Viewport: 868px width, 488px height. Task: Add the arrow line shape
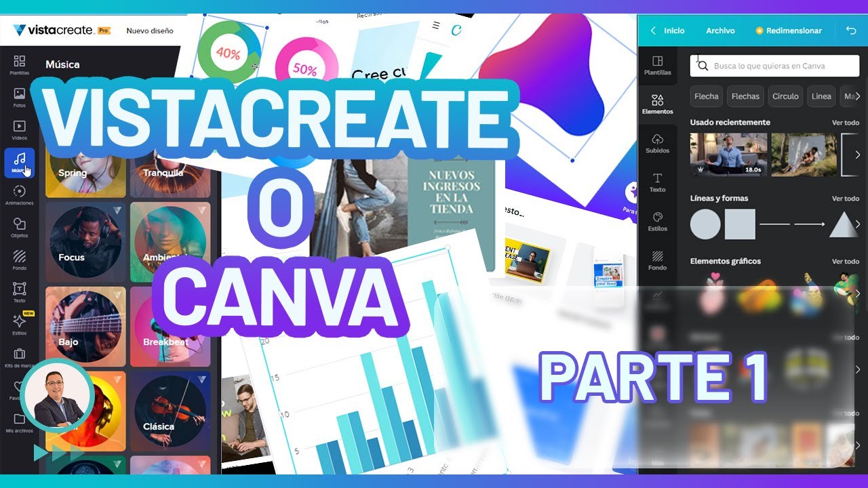tap(810, 224)
